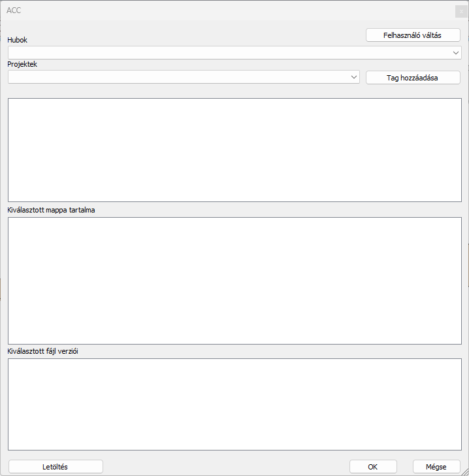Click inside the Kiválasztott fájl verziói list
Image resolution: width=469 pixels, height=476 pixels.
coord(234,404)
